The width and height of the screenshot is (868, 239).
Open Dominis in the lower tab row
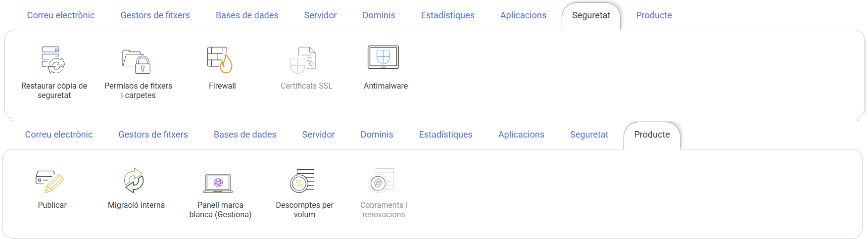pyautogui.click(x=377, y=135)
